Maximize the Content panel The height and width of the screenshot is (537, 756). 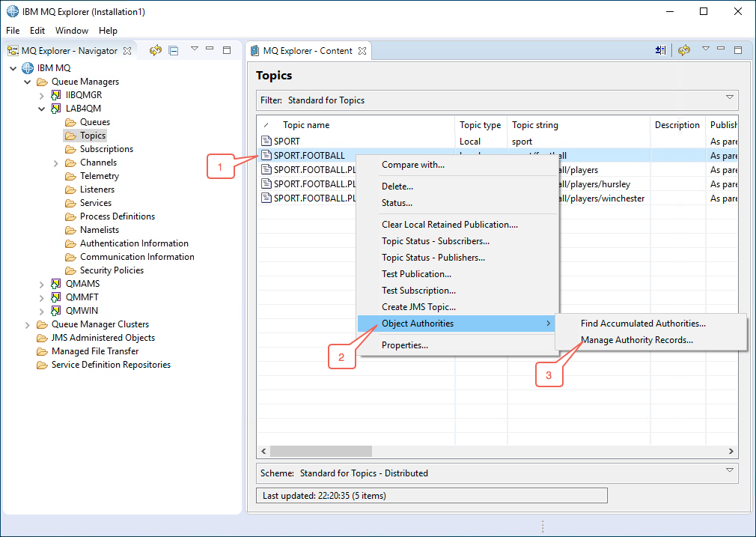click(x=738, y=49)
